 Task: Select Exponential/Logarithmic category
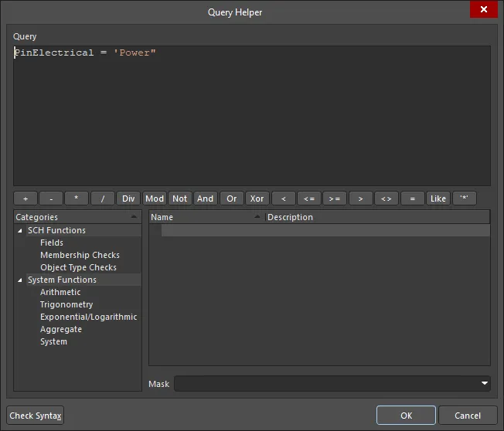pyautogui.click(x=88, y=317)
